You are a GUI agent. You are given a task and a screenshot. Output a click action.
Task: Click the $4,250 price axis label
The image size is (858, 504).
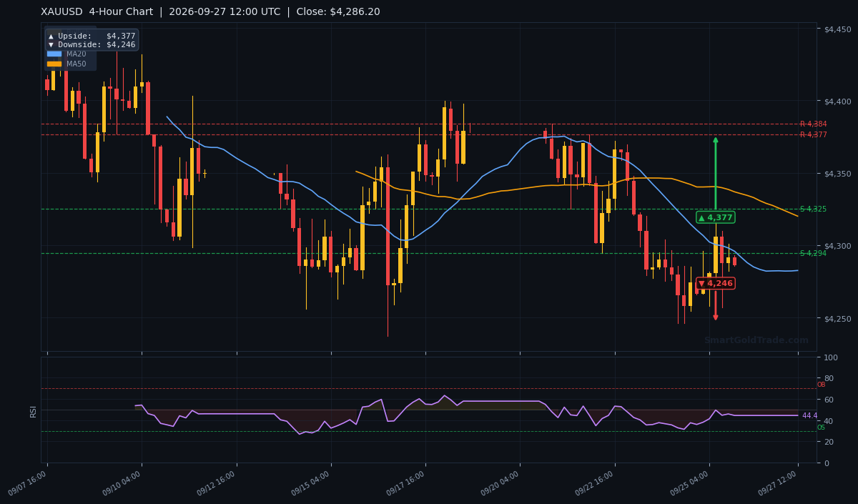point(837,318)
